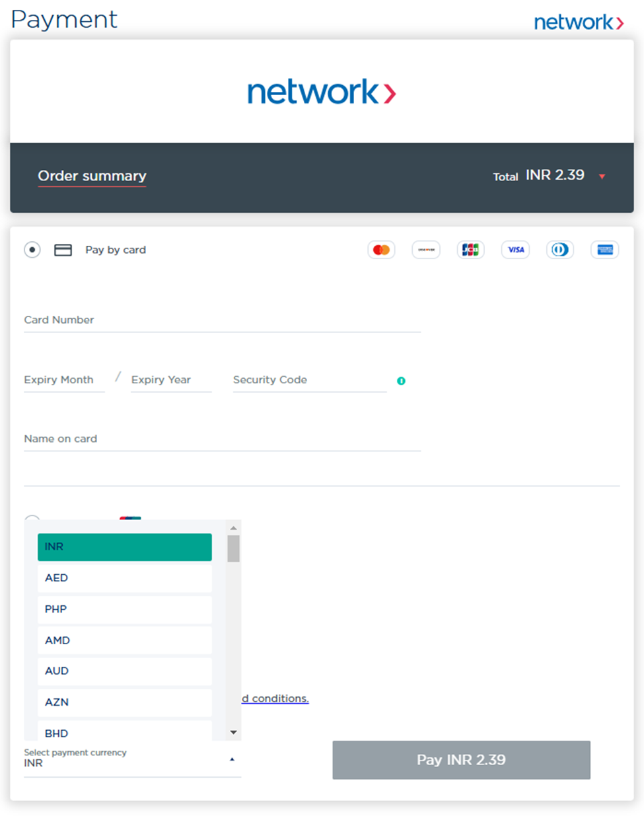
Task: Open the terms and conditions link
Action: pos(275,698)
